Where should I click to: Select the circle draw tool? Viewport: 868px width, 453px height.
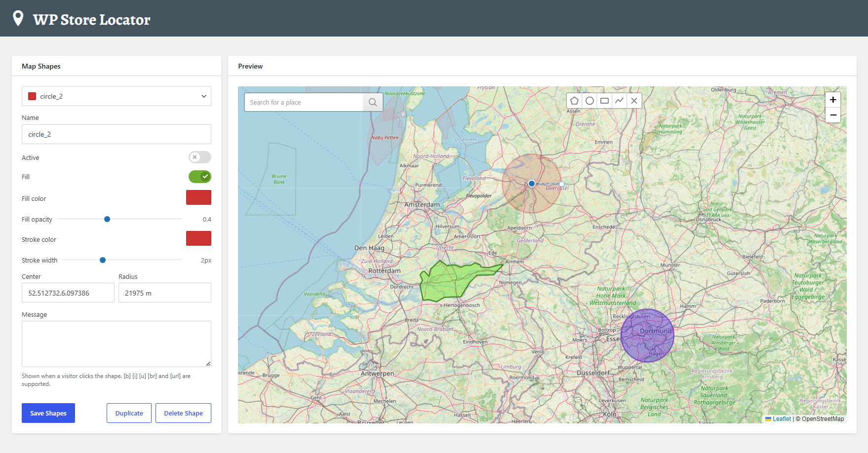point(590,101)
